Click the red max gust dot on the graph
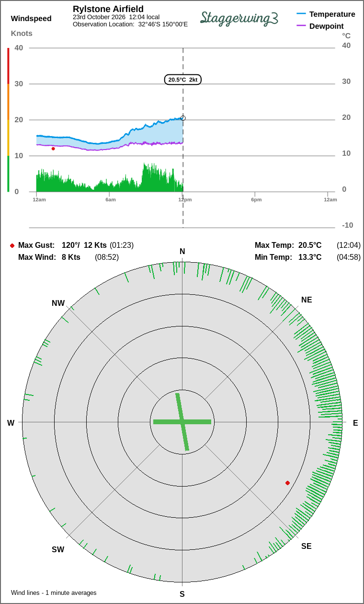The image size is (364, 604). pos(53,149)
